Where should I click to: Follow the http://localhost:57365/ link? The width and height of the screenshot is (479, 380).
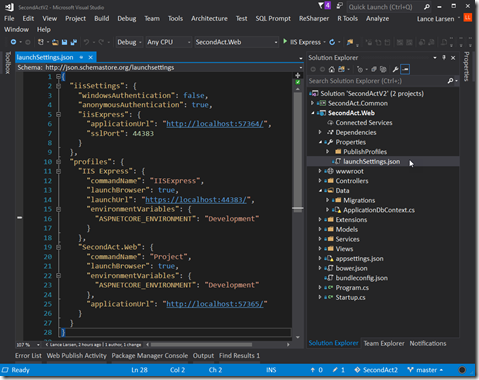tap(215, 304)
